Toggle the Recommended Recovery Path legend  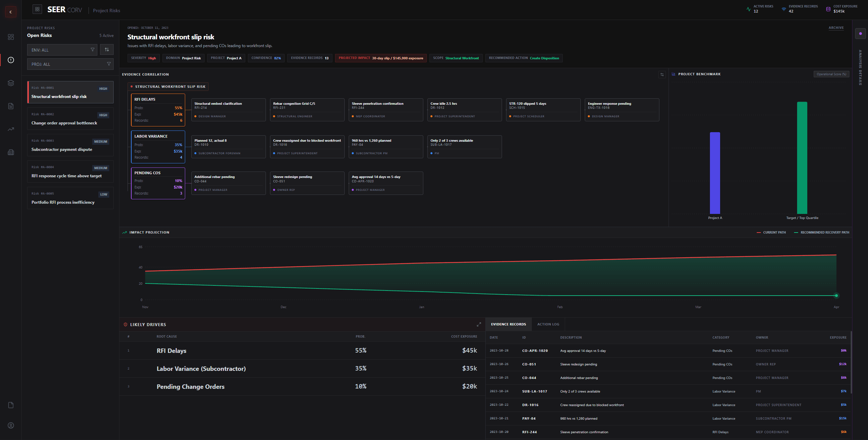[822, 233]
